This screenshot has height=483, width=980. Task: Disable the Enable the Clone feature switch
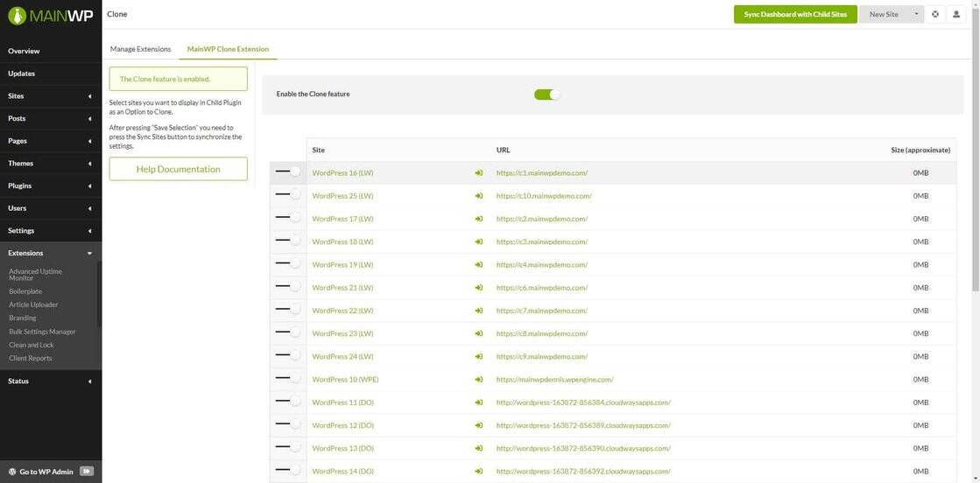pos(546,94)
